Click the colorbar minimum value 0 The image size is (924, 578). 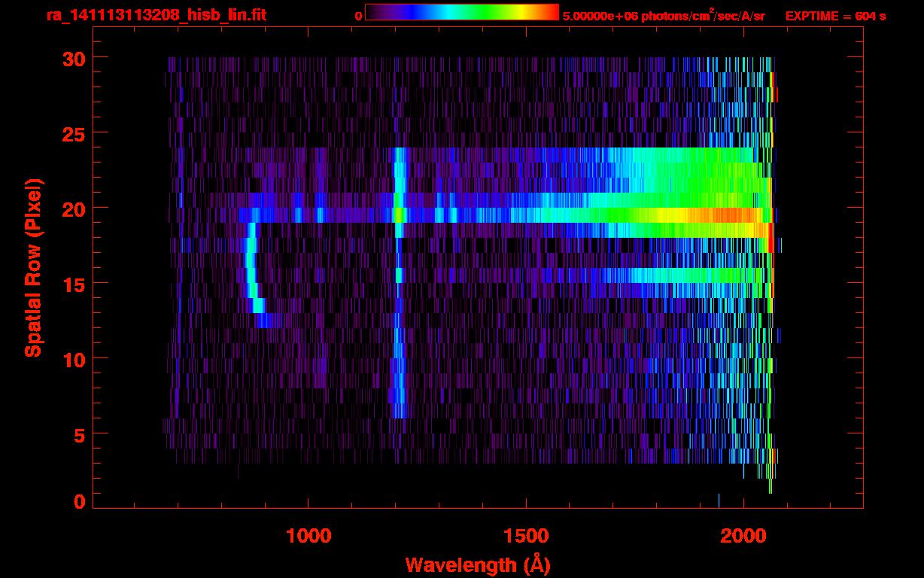point(358,16)
